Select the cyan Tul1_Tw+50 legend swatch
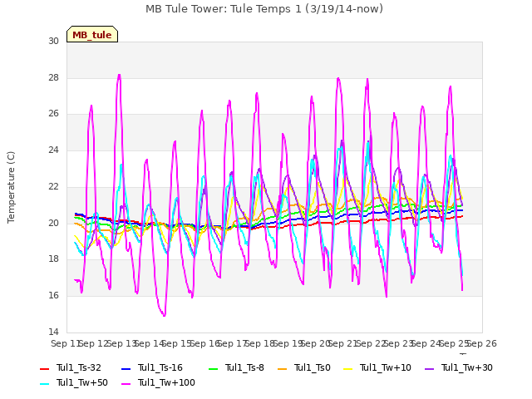The height and width of the screenshot is (399, 532). pos(44,383)
